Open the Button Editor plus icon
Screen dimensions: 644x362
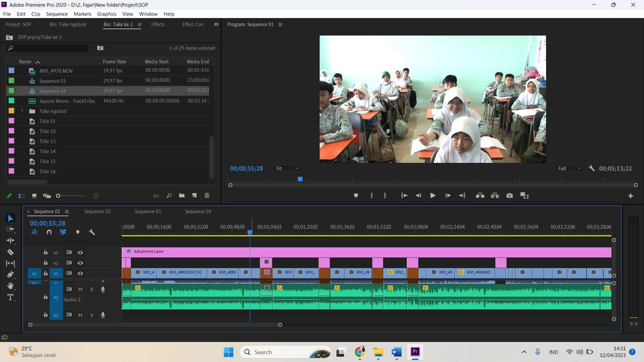click(x=631, y=196)
